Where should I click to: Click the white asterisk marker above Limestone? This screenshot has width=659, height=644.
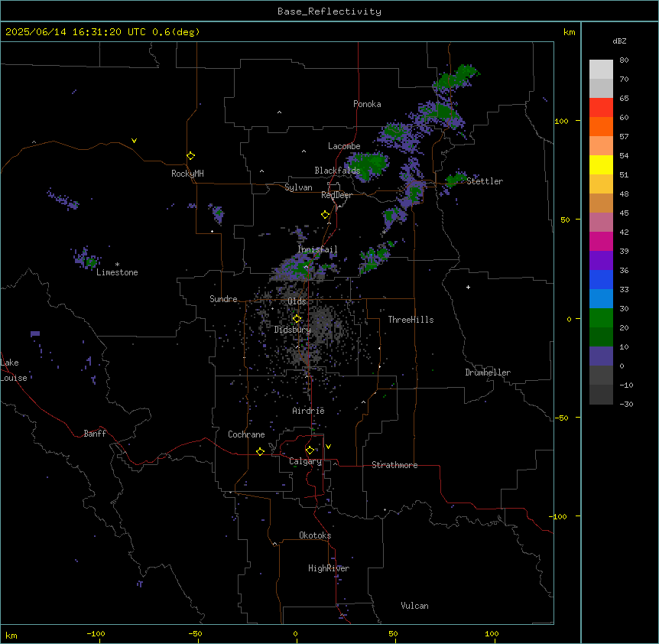tap(117, 265)
